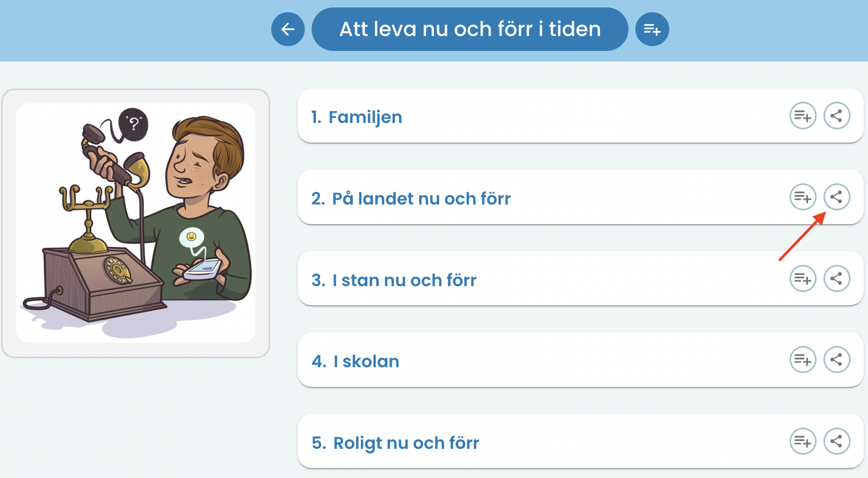Viewport: 868px width, 478px height.
Task: Add whole theme to playlist from header
Action: tap(652, 29)
